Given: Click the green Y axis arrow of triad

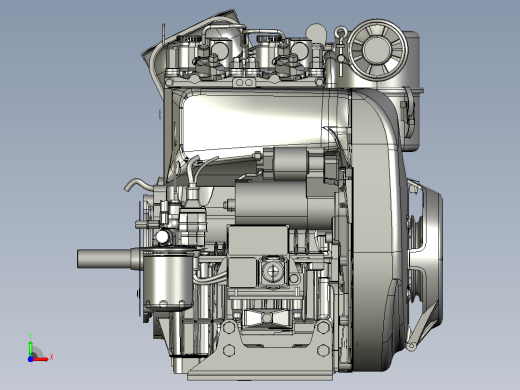Looking at the screenshot, I should 30,348.
